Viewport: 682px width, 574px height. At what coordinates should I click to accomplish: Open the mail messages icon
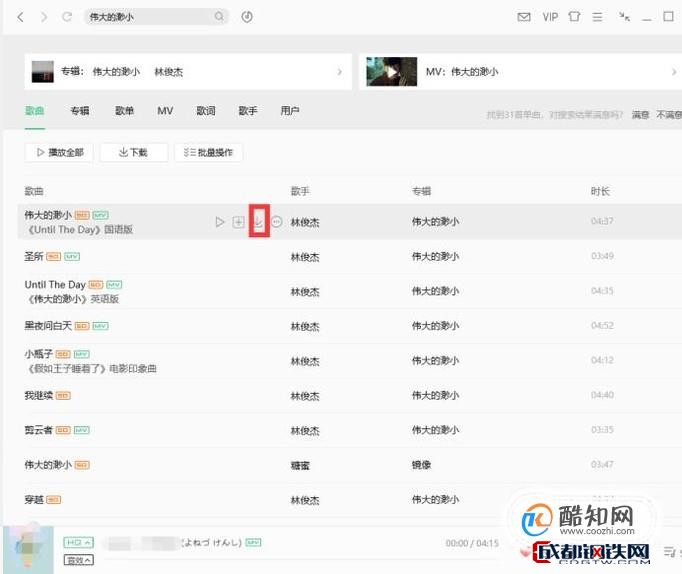coord(524,17)
